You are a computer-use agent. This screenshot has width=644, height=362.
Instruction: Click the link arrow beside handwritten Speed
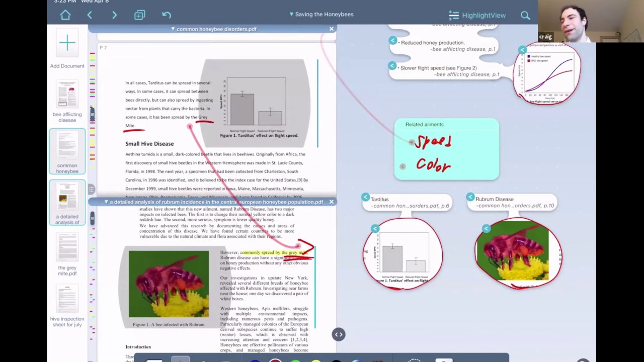[412, 143]
